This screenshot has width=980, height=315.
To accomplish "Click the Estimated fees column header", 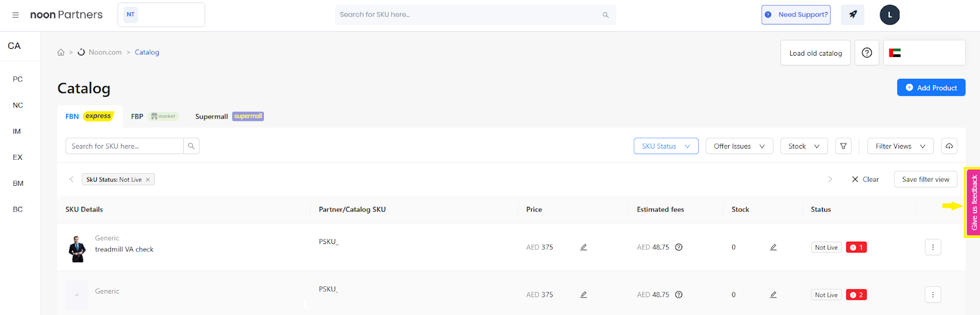I will pos(660,209).
